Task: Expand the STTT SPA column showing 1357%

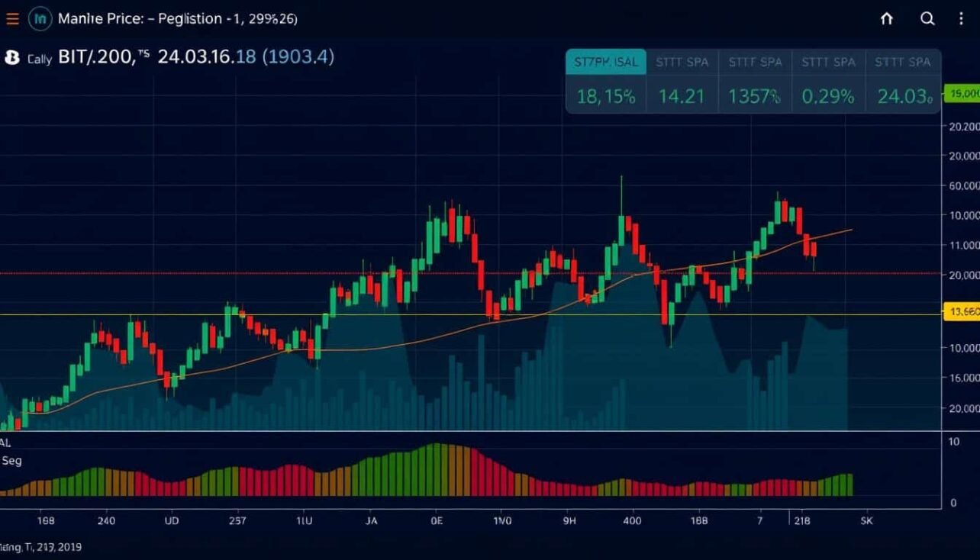Action: pos(754,62)
